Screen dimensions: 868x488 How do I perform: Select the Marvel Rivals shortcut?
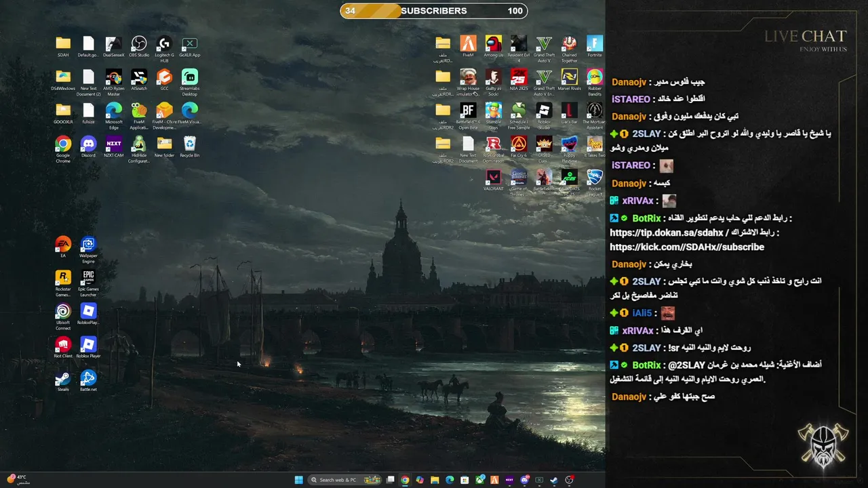click(x=570, y=80)
